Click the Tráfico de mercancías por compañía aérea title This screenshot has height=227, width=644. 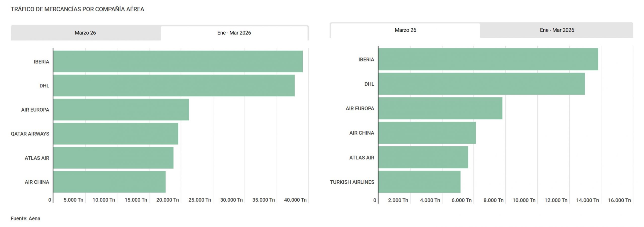(x=77, y=9)
